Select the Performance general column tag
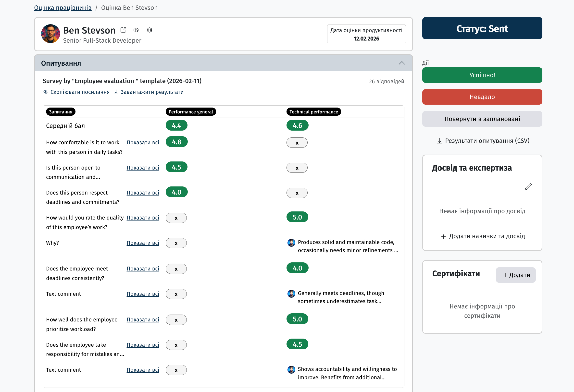 coord(190,112)
